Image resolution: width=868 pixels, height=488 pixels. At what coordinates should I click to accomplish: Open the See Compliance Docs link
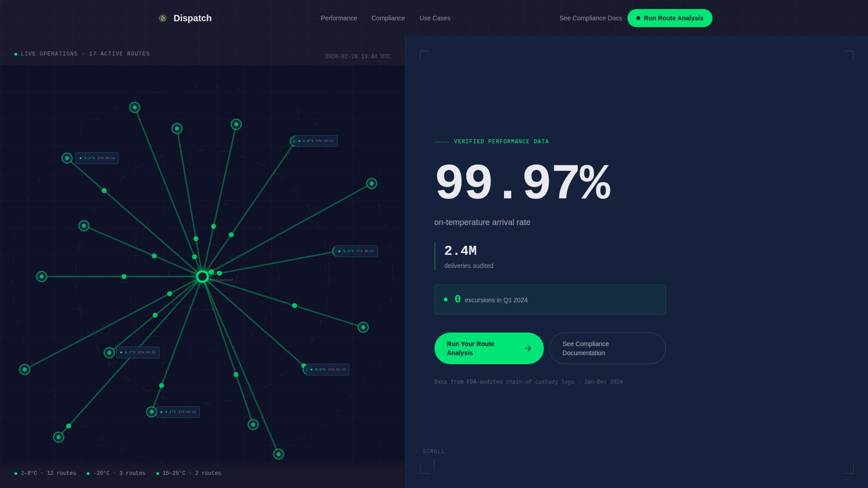coord(590,18)
